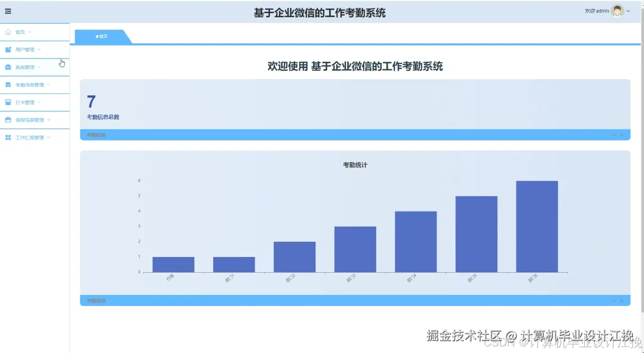Collapse the 考勤信息总数 card with its chevron
Screen dimensions: 644x353
tap(614, 135)
